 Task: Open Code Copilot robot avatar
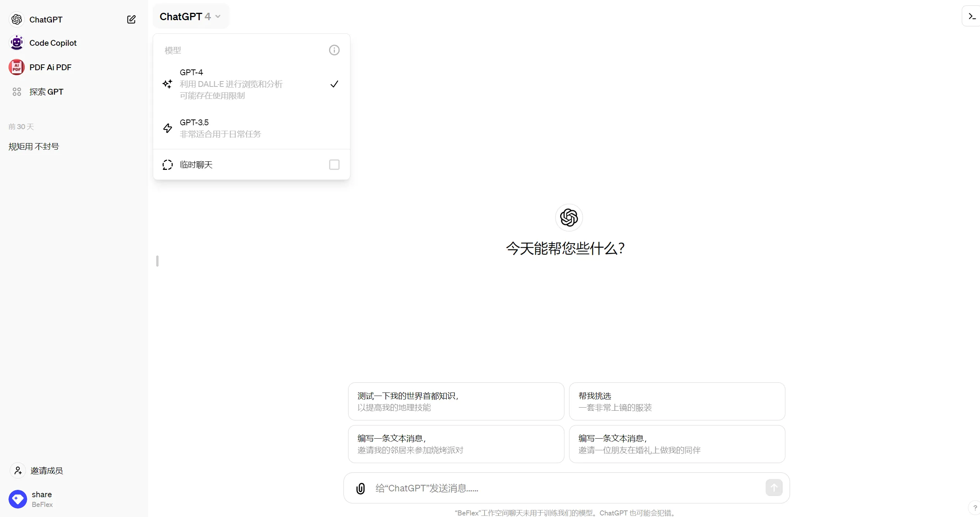point(17,43)
